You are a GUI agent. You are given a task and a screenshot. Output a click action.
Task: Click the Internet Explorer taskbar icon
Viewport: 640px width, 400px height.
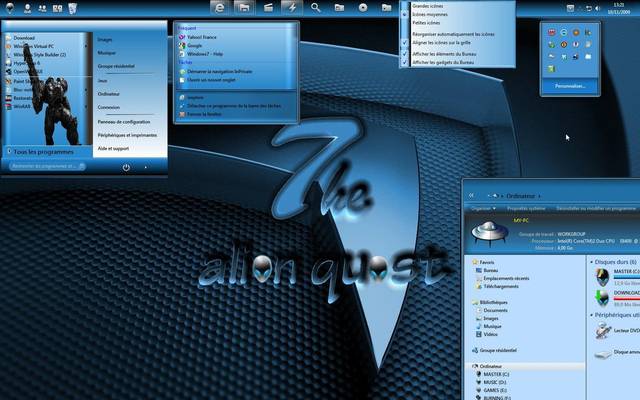218,7
